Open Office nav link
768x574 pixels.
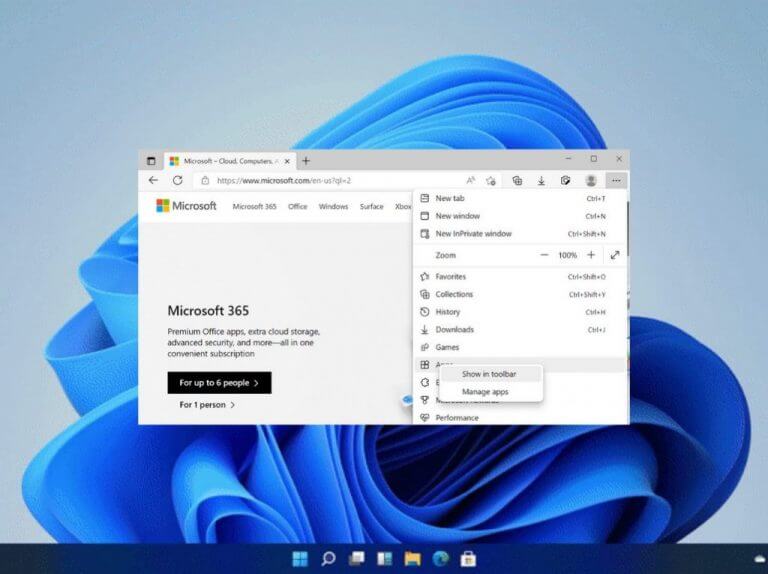pyautogui.click(x=297, y=207)
